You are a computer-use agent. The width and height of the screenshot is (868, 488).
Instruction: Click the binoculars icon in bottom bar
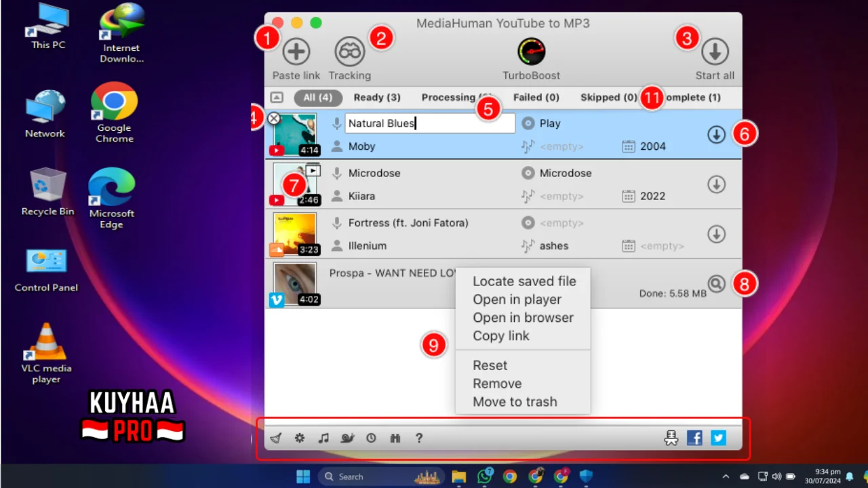point(395,439)
